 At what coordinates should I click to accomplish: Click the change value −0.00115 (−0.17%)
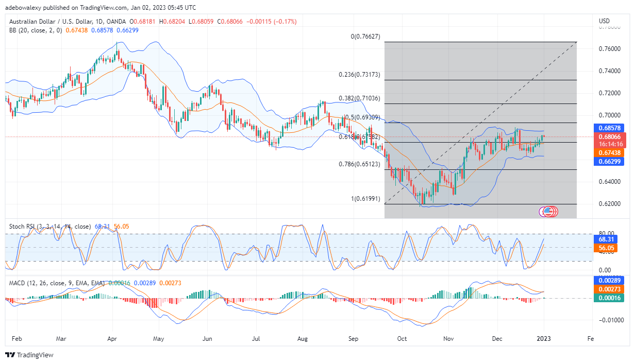(272, 22)
